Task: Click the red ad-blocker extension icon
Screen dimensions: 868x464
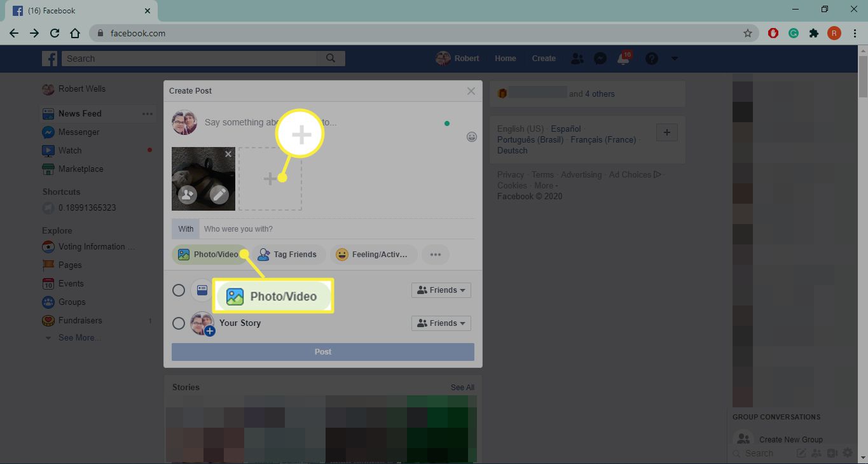Action: click(x=773, y=33)
